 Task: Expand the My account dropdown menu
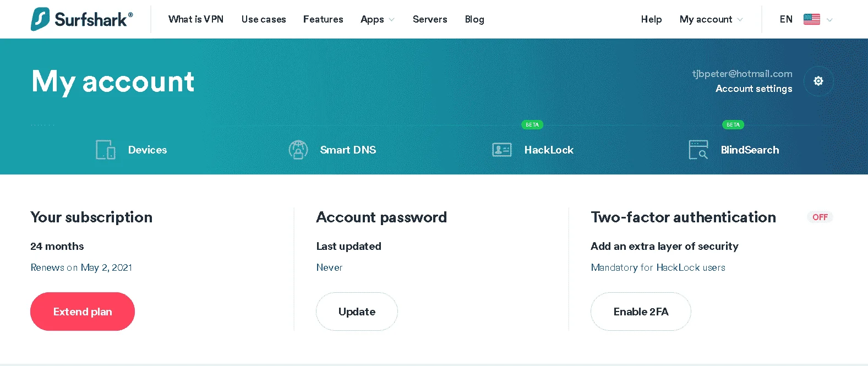pyautogui.click(x=711, y=19)
